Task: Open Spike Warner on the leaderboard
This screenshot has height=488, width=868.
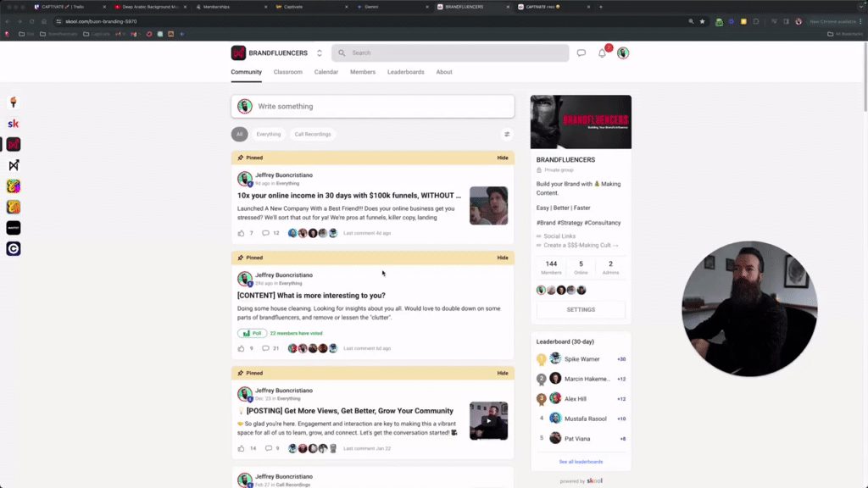Action: (581, 359)
